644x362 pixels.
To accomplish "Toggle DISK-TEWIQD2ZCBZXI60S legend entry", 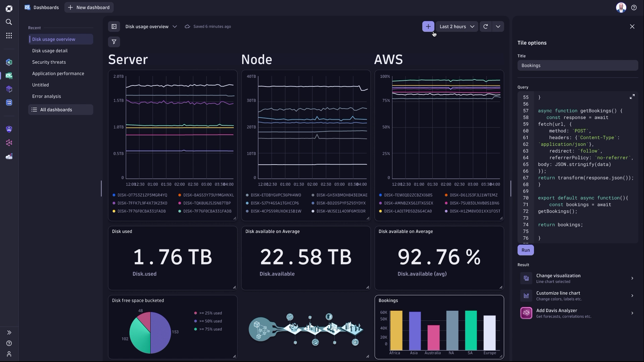I will click(x=408, y=195).
